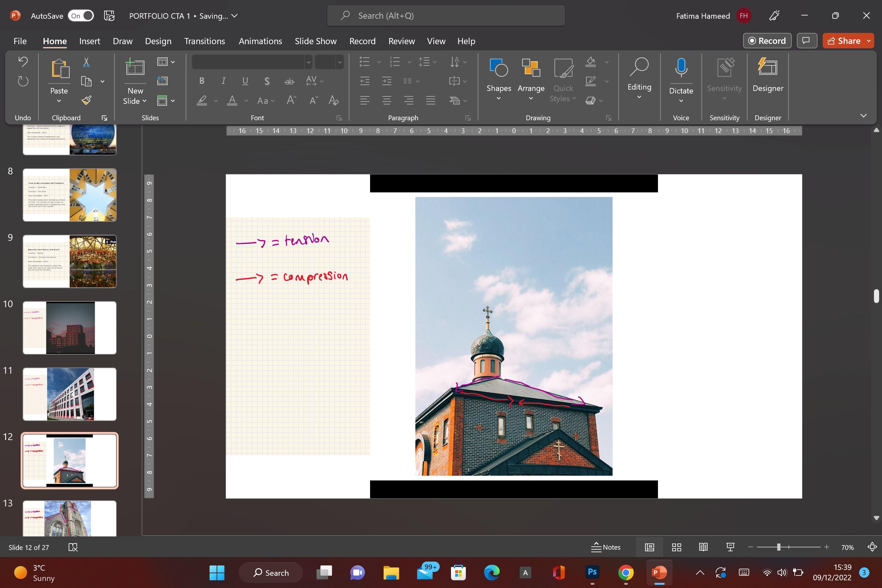Toggle Normal view button

coord(649,547)
